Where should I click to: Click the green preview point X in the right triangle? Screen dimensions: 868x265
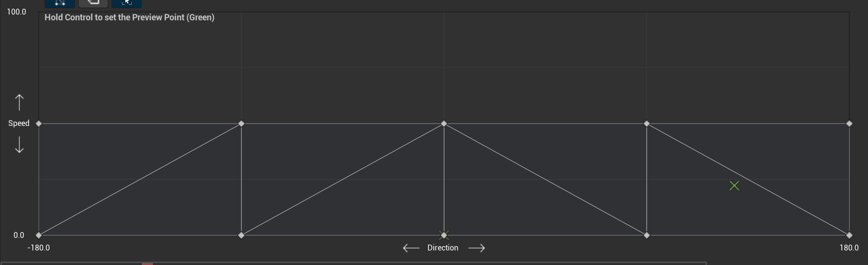(x=734, y=186)
